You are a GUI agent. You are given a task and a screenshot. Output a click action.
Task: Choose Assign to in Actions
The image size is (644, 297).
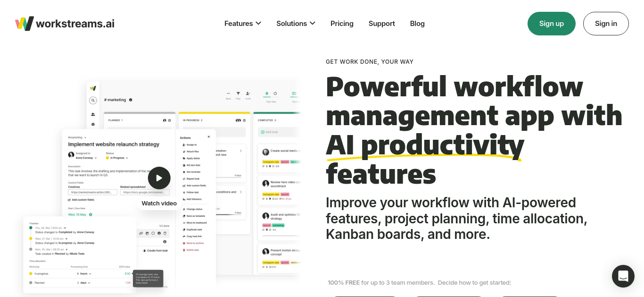click(x=189, y=144)
